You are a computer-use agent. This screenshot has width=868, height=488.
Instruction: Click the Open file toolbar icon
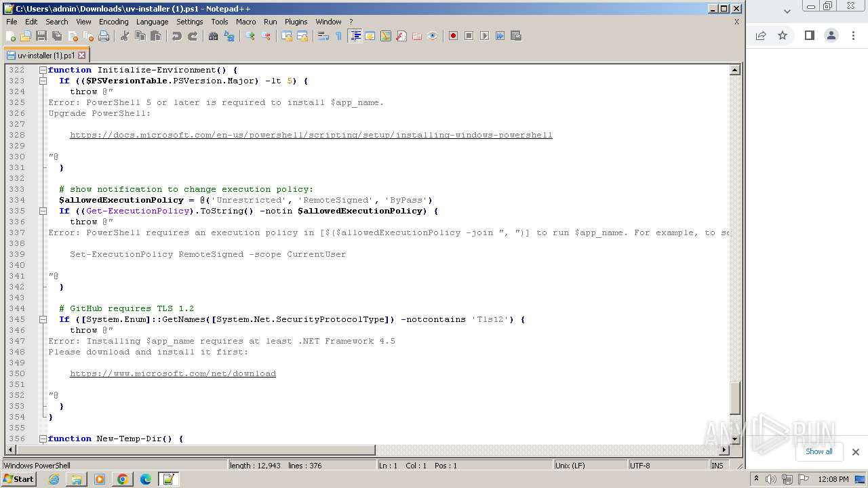26,36
